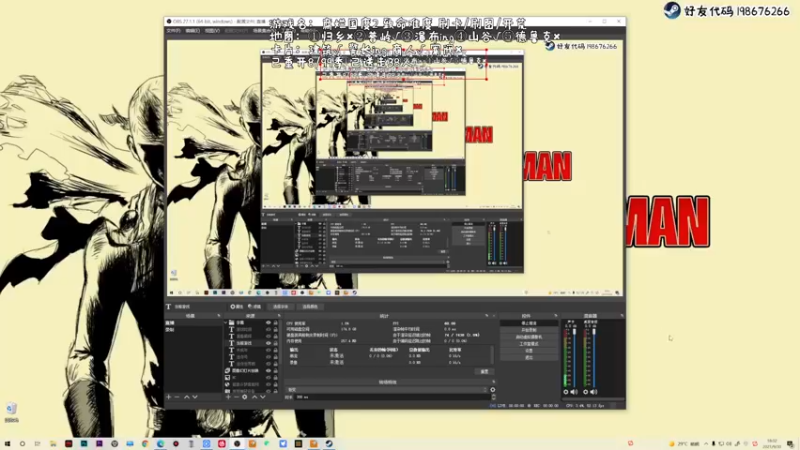Toggle visibility eye of the highlighted text source
This screenshot has height=450, width=800.
coord(268,343)
